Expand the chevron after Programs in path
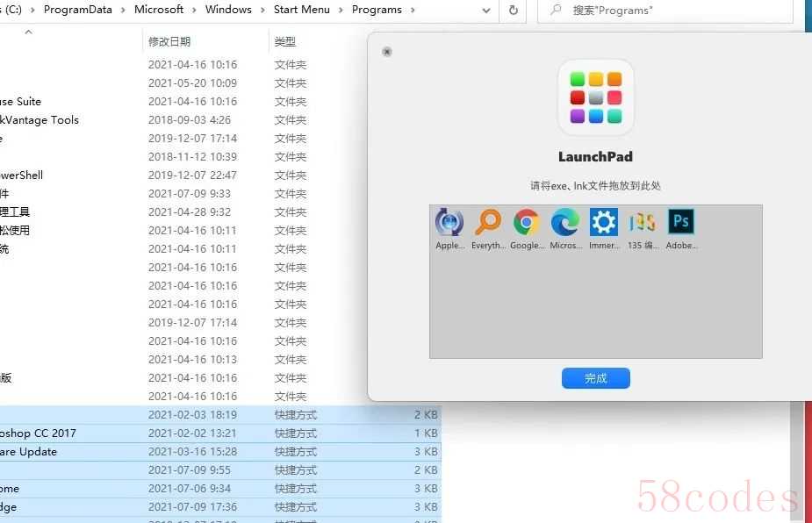The image size is (812, 523). [x=413, y=11]
